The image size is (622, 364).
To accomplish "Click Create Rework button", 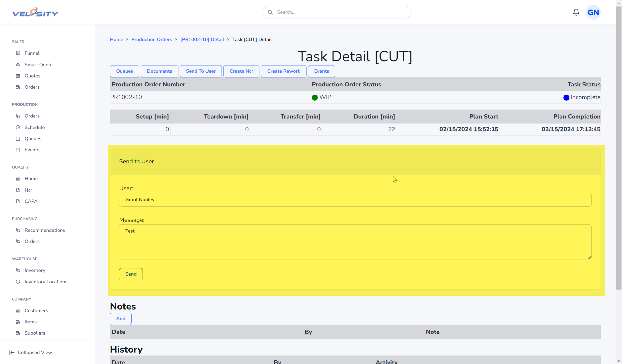I will (284, 71).
